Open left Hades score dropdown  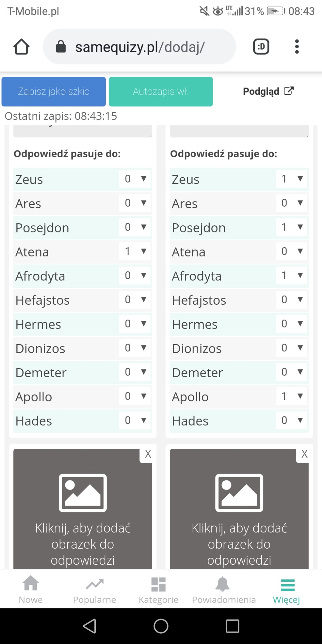pos(135,420)
